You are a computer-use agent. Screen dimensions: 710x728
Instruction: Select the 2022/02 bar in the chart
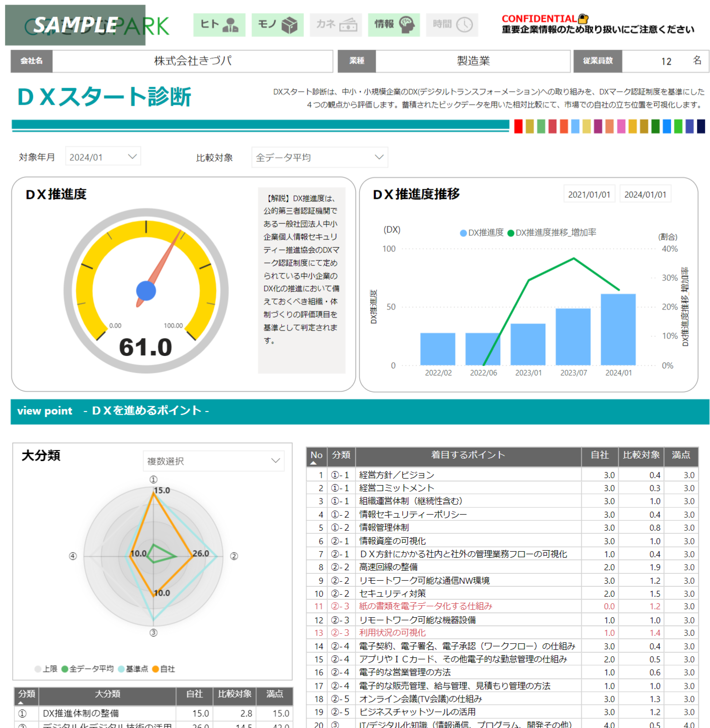438,349
